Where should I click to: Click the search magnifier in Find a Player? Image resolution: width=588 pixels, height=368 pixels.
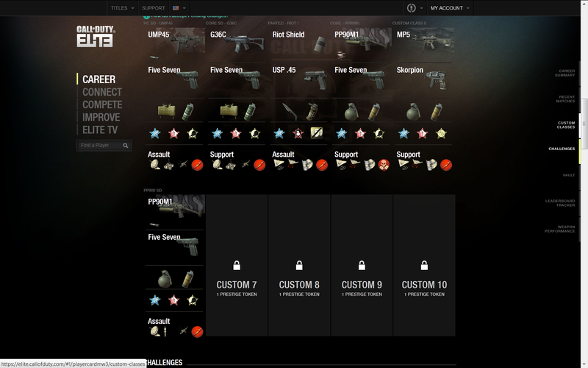click(x=126, y=145)
